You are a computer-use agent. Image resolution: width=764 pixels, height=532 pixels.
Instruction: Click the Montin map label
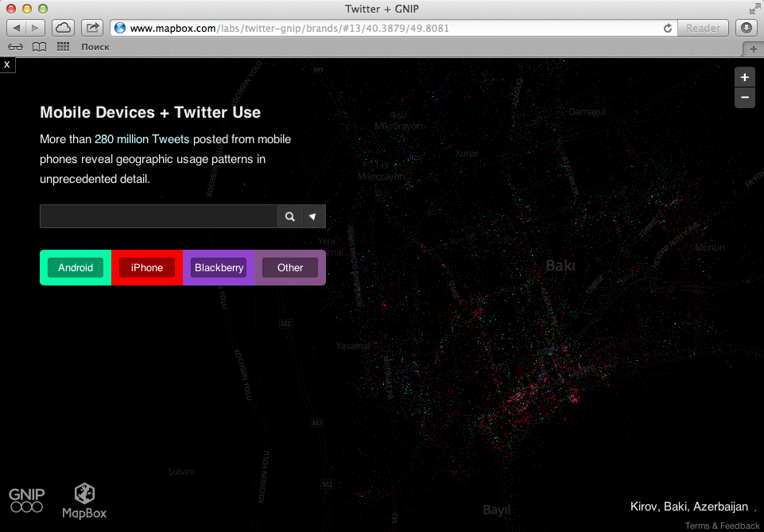tap(710, 247)
